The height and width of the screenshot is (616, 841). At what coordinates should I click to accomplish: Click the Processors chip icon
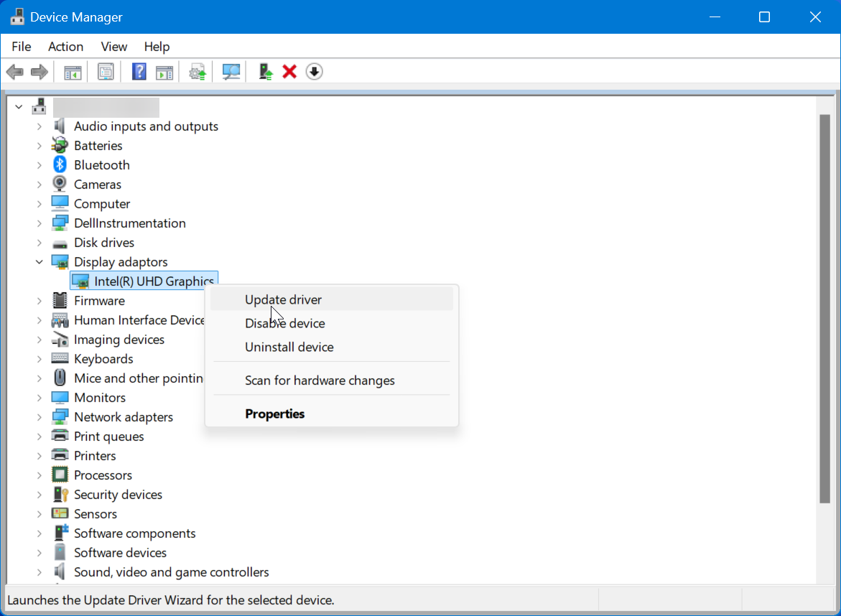(60, 475)
